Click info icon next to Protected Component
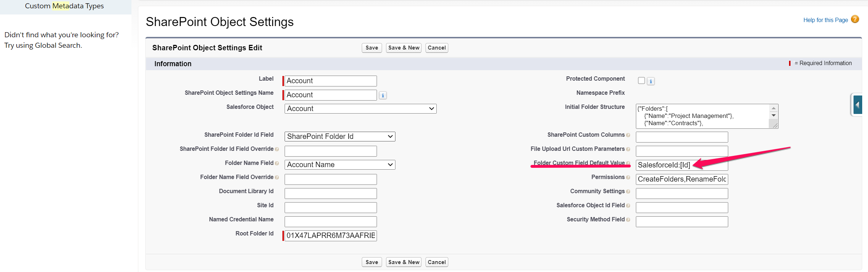This screenshot has height=272, width=868. pos(651,81)
